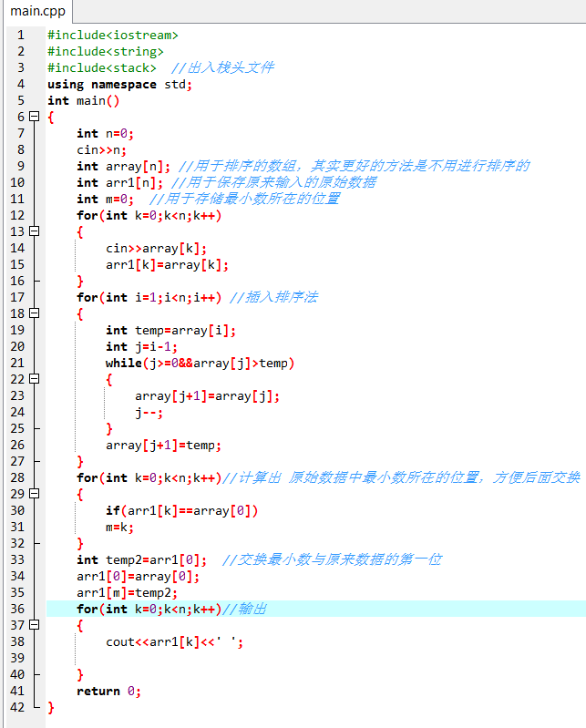Click line number 36 in the gutter
586x728 pixels.
pos(17,609)
